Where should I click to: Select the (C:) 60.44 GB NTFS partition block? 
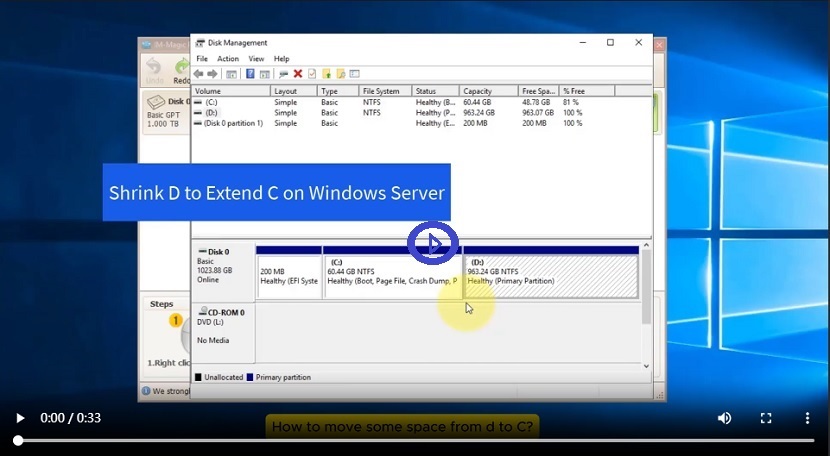[392, 272]
